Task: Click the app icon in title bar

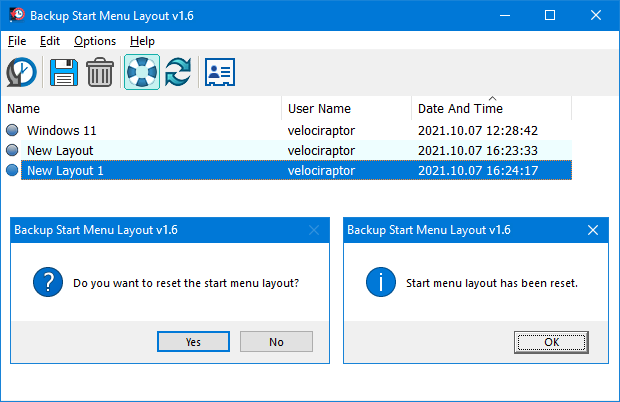Action: 17,15
